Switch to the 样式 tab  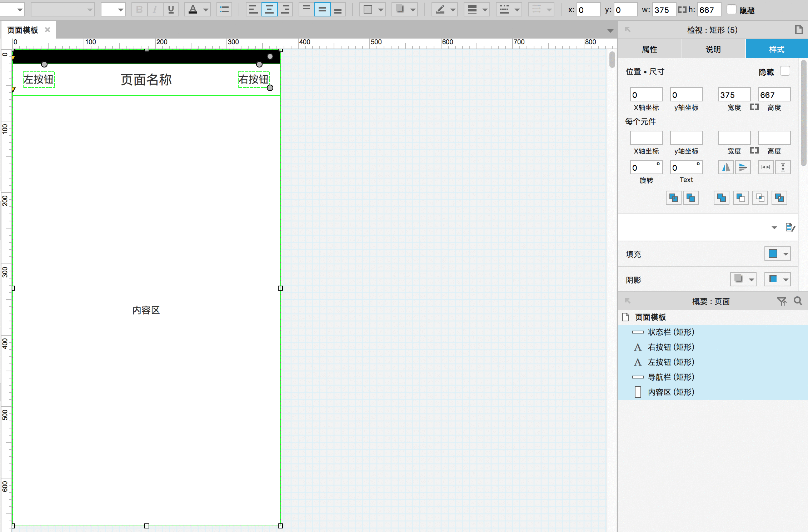777,49
